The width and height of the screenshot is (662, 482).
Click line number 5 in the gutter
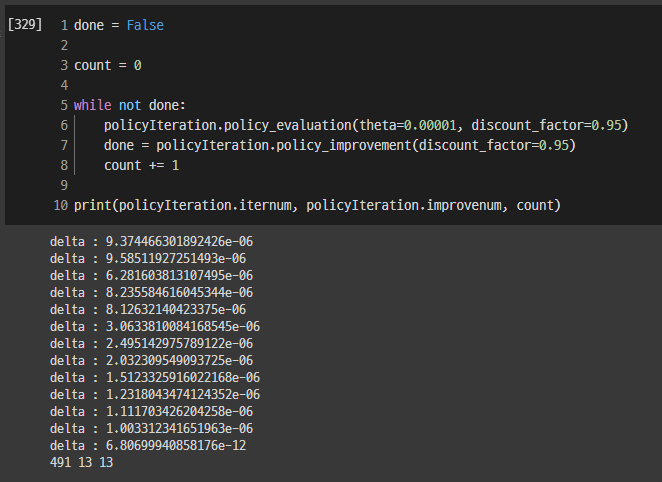[64, 105]
